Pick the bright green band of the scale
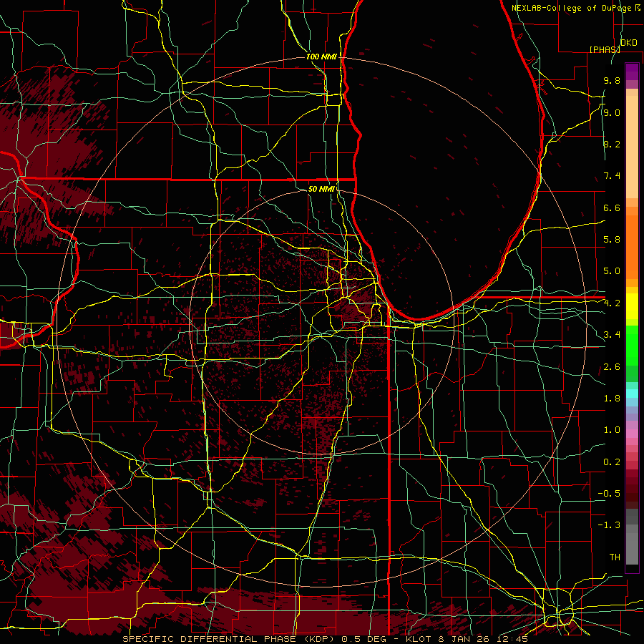This screenshot has width=644, height=644. point(632,346)
